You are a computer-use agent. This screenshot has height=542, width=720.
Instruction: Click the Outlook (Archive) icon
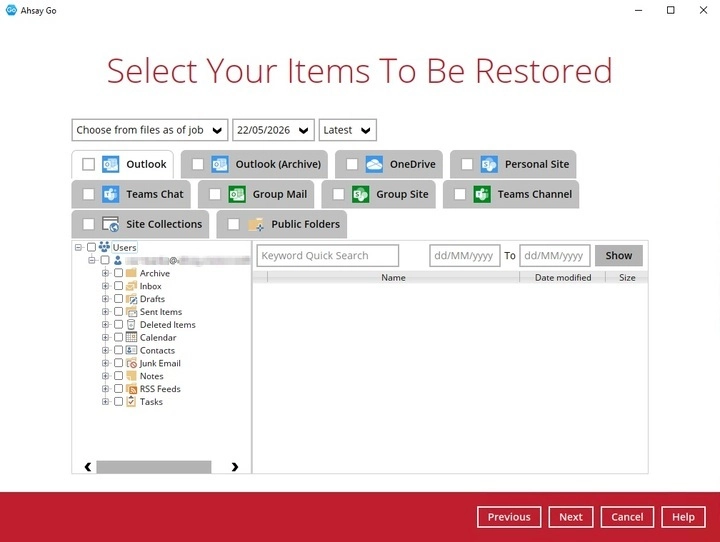point(220,164)
